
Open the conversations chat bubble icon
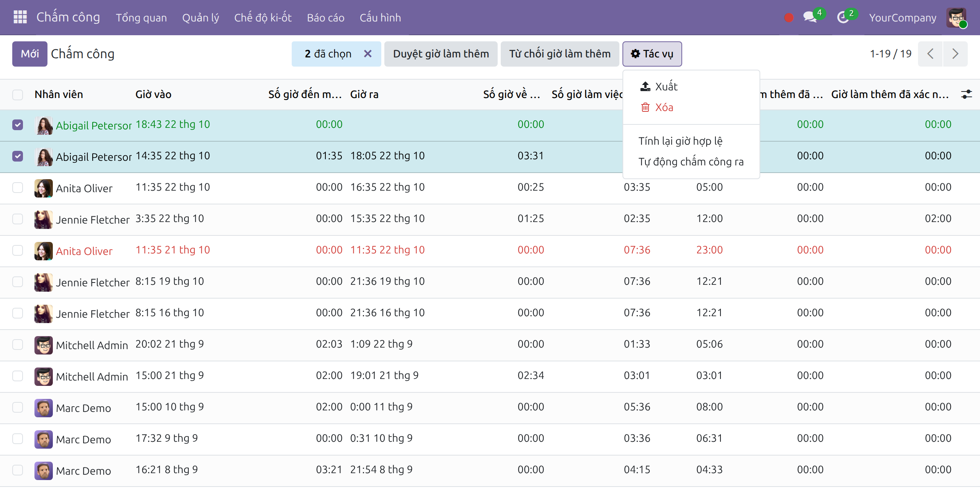[810, 17]
